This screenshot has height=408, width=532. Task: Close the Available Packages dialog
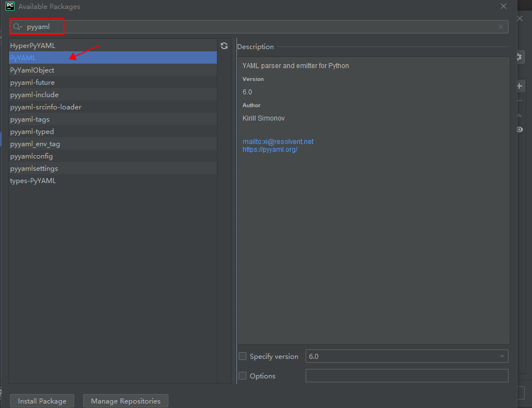pos(504,6)
